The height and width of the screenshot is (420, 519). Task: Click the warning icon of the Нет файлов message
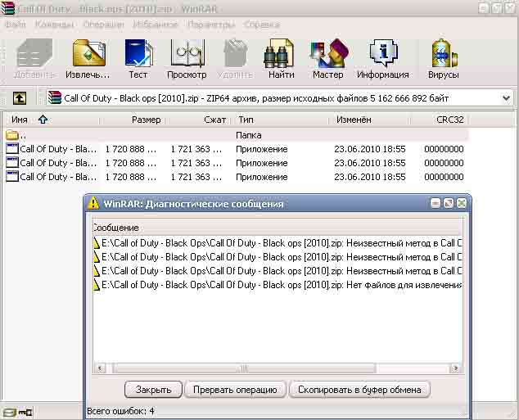97,285
